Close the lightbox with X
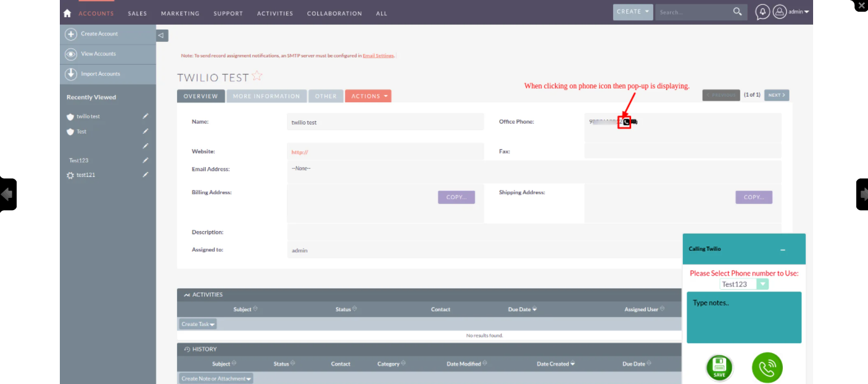 tap(861, 6)
